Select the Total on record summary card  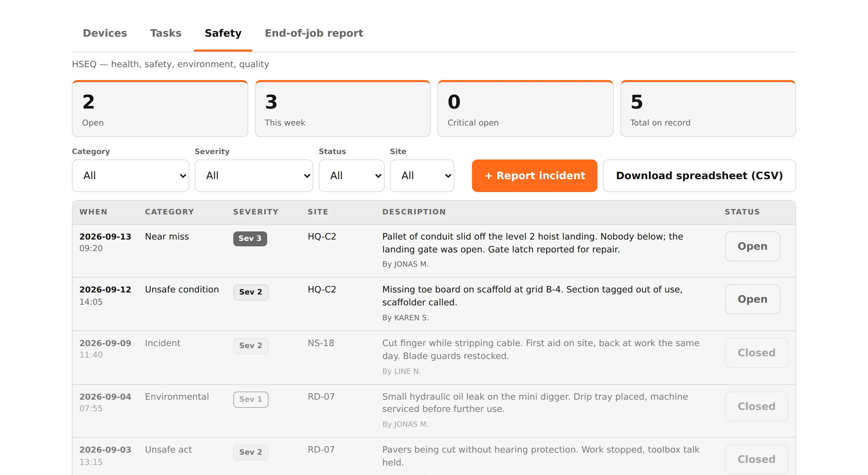coord(708,109)
